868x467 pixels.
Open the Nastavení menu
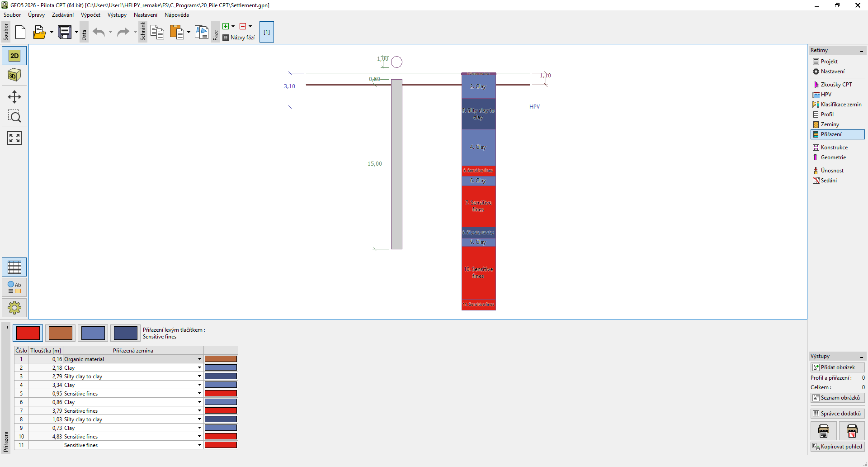click(x=145, y=15)
